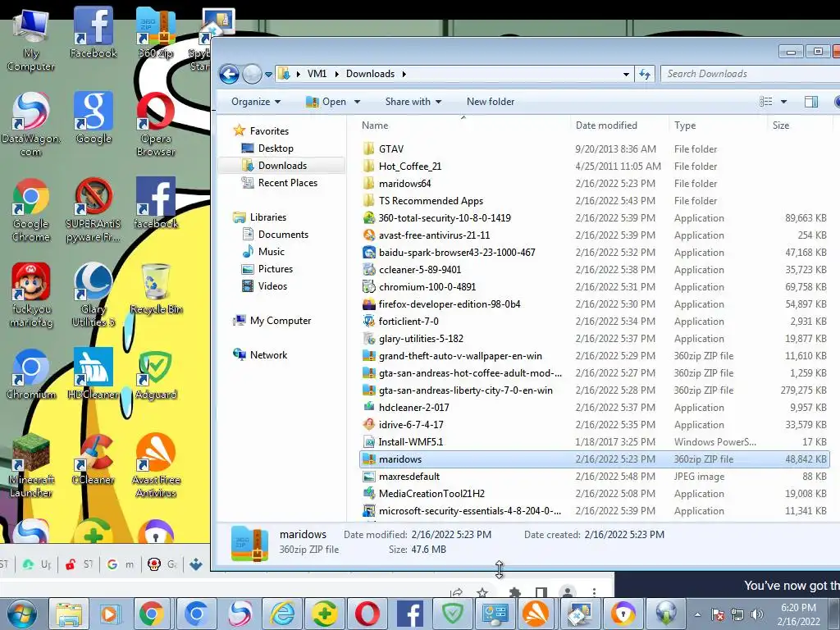
Task: Click the New folder button
Action: [x=491, y=101]
